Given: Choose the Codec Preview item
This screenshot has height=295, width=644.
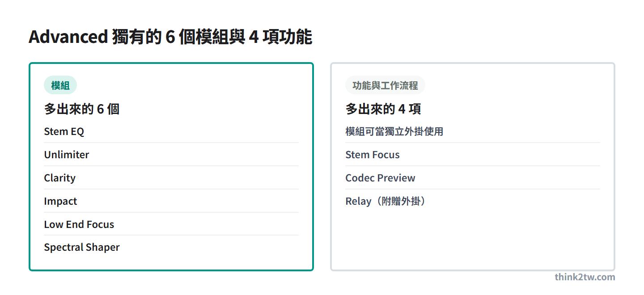Looking at the screenshot, I should pos(472,178).
